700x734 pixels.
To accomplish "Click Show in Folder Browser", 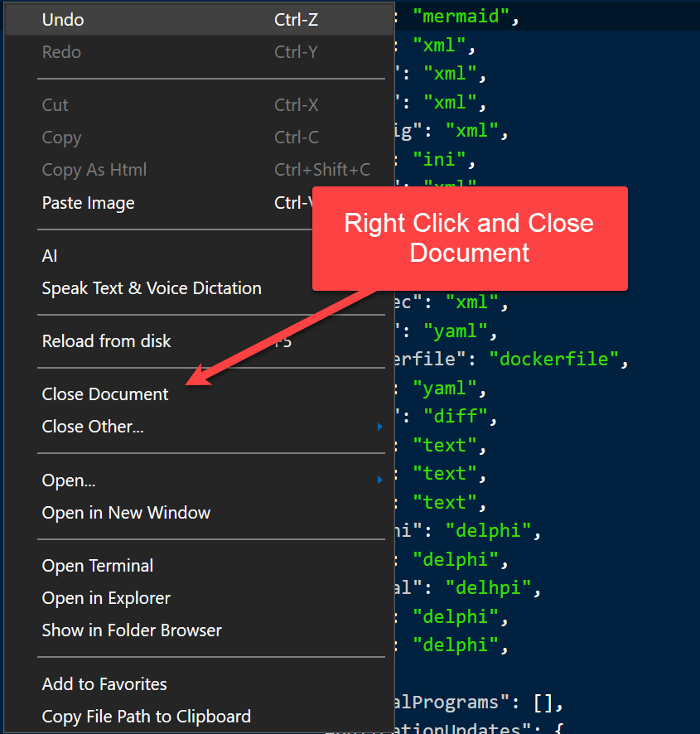I will click(199, 630).
